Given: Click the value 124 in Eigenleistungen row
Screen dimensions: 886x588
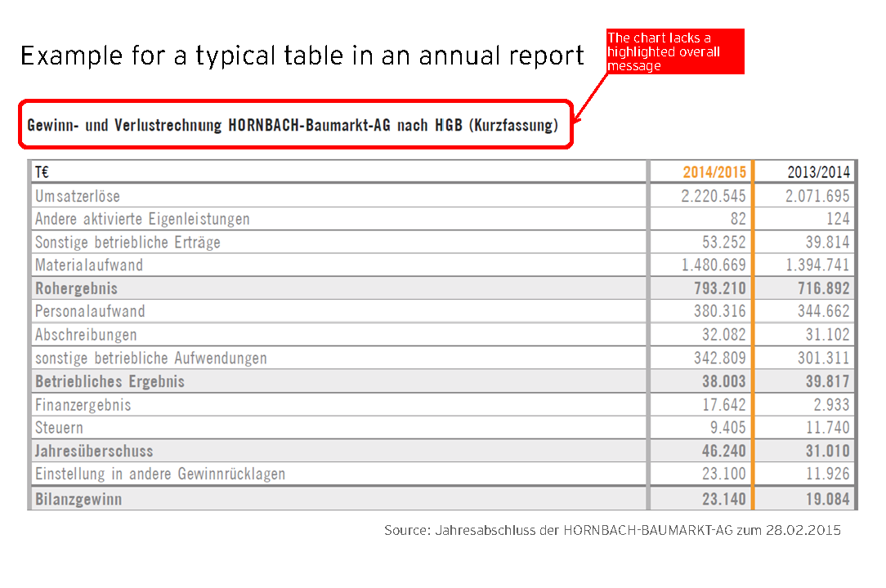Looking at the screenshot, I should coord(838,219).
